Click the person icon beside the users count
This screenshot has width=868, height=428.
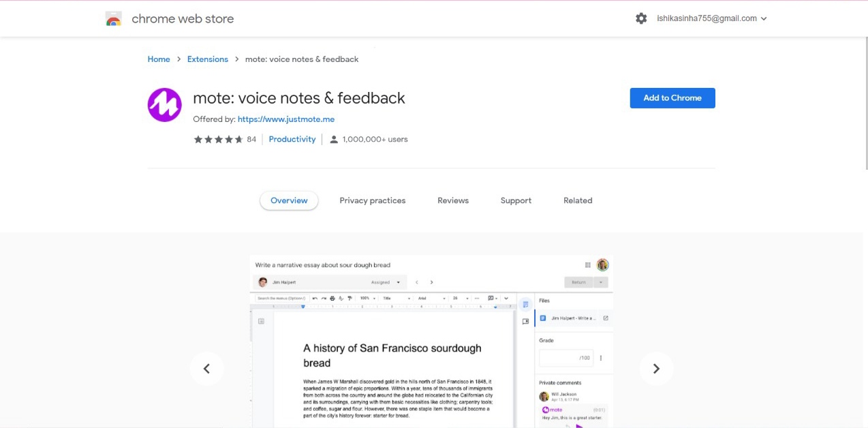tap(333, 139)
